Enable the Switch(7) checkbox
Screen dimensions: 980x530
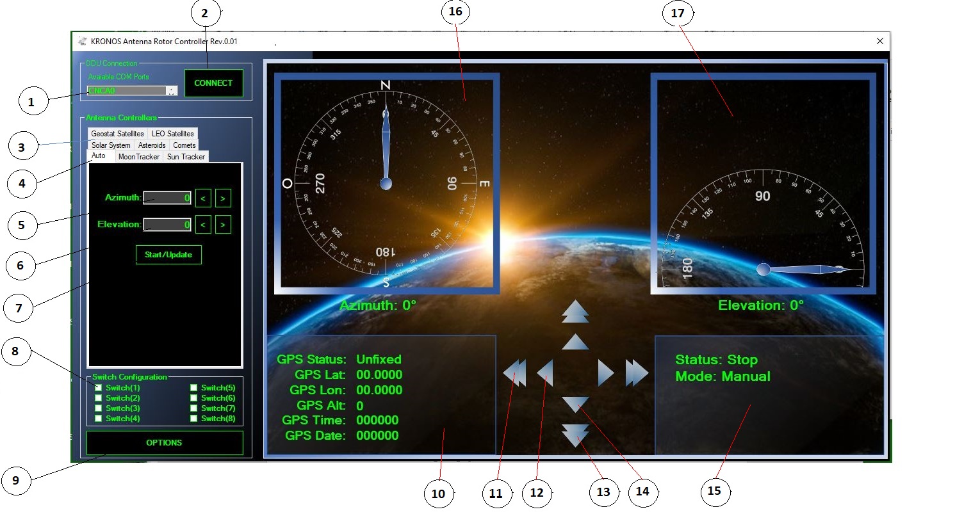click(193, 408)
